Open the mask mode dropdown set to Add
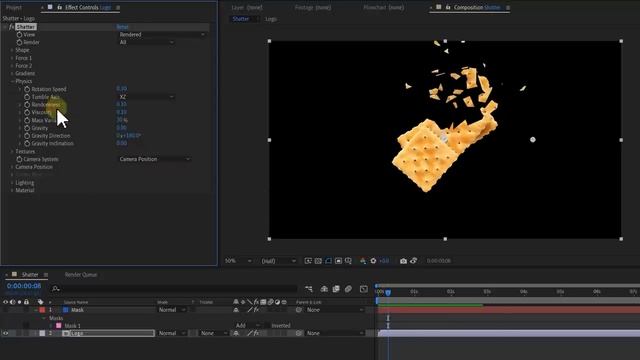Screen dimensions: 640x360 [247, 326]
